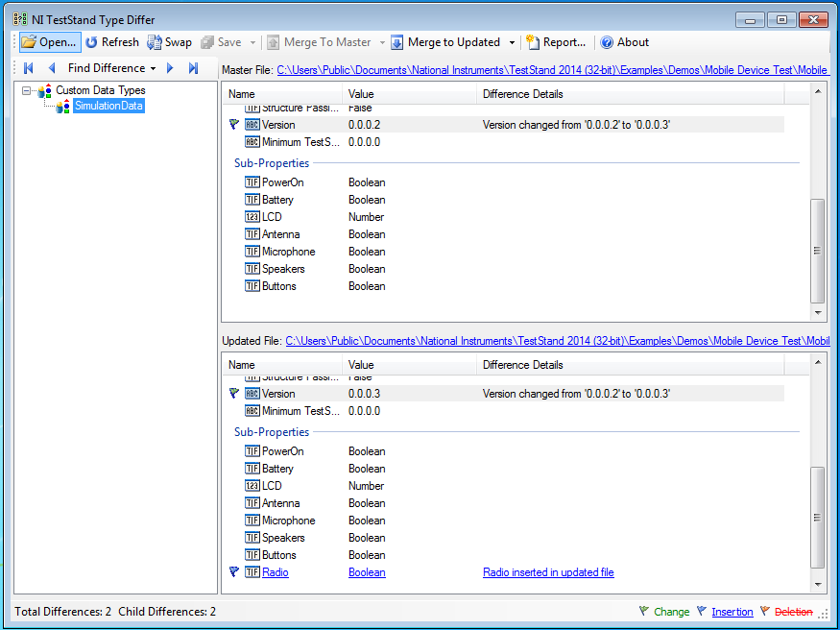This screenshot has width=840, height=630.
Task: Click the Open toolbar button
Action: tap(50, 42)
